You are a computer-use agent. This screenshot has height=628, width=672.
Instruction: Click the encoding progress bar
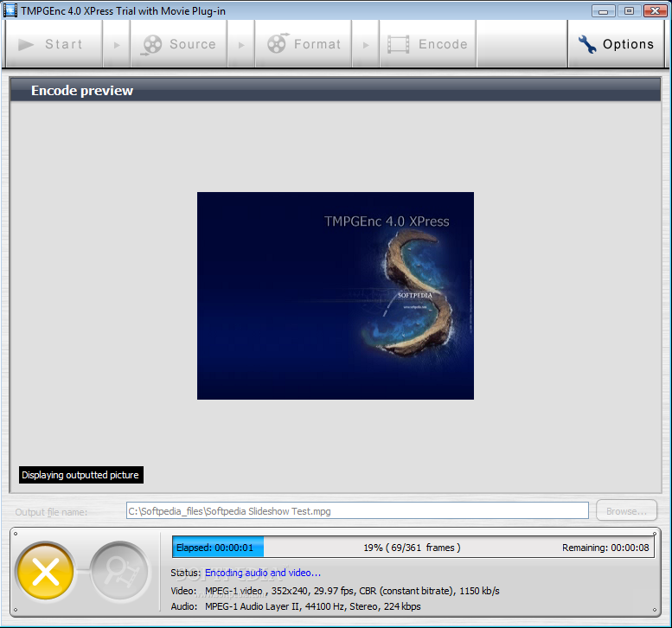(x=413, y=547)
